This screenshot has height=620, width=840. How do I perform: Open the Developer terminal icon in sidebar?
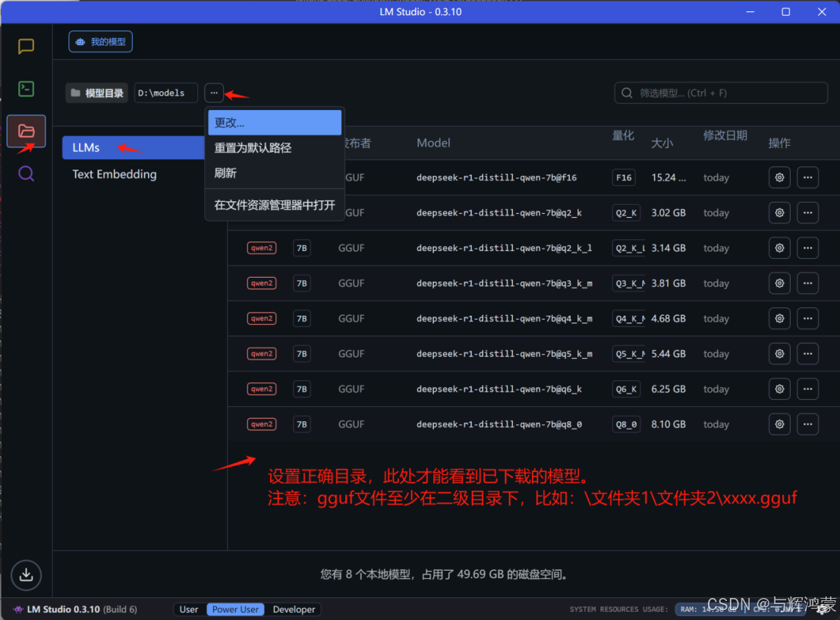(x=26, y=89)
